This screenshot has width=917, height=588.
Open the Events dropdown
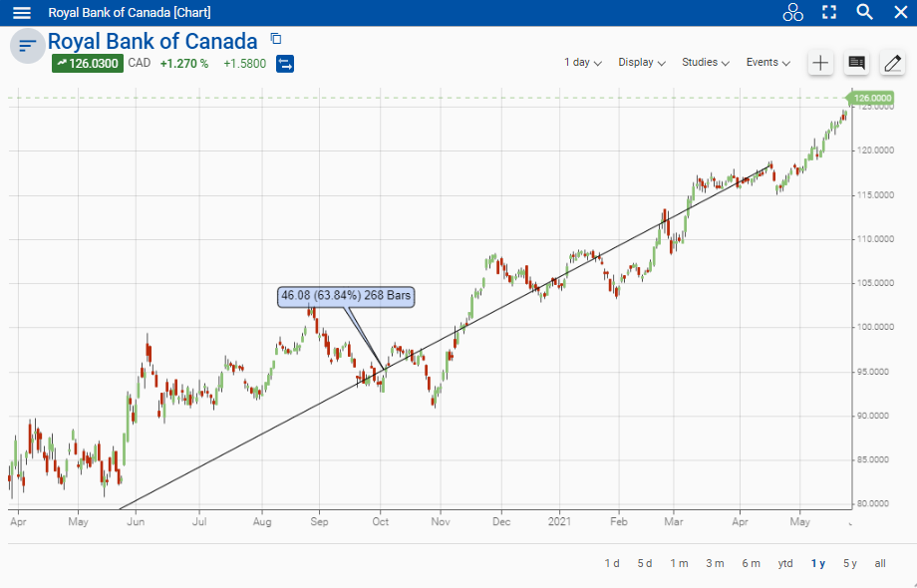click(x=767, y=63)
